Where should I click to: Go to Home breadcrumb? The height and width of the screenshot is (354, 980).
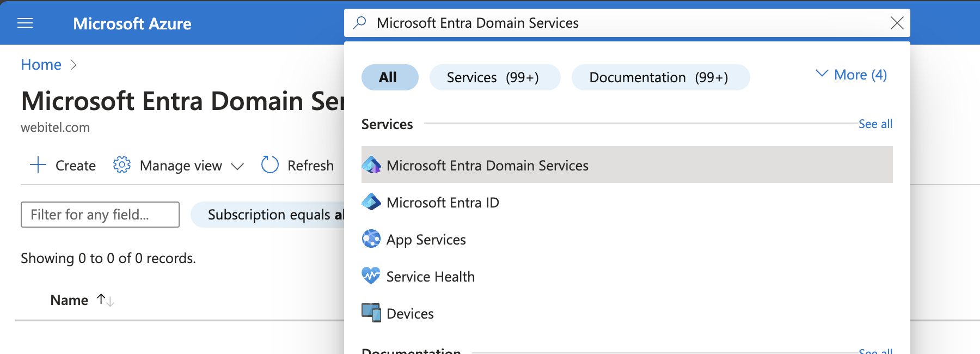coord(41,65)
